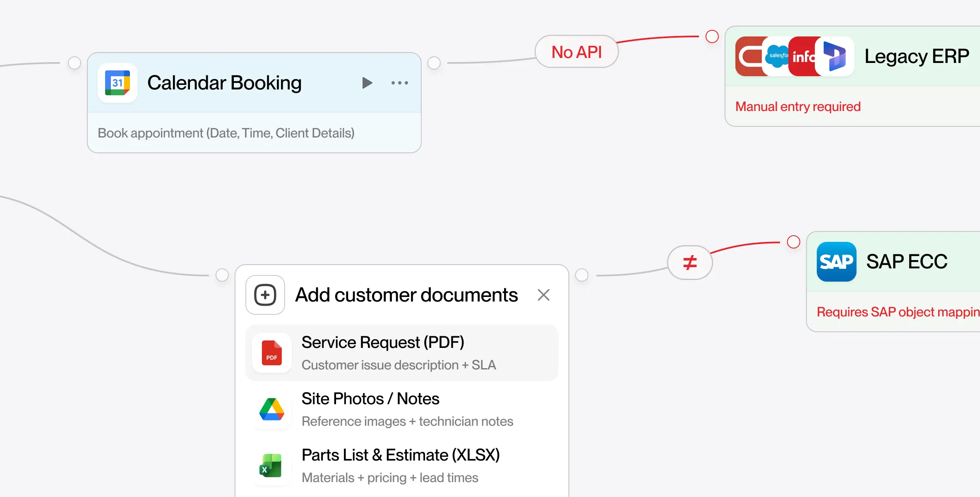Click the SAP logo icon

click(x=836, y=262)
